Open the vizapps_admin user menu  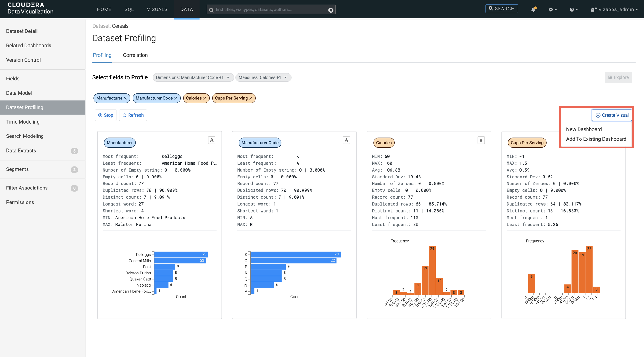(x=614, y=9)
